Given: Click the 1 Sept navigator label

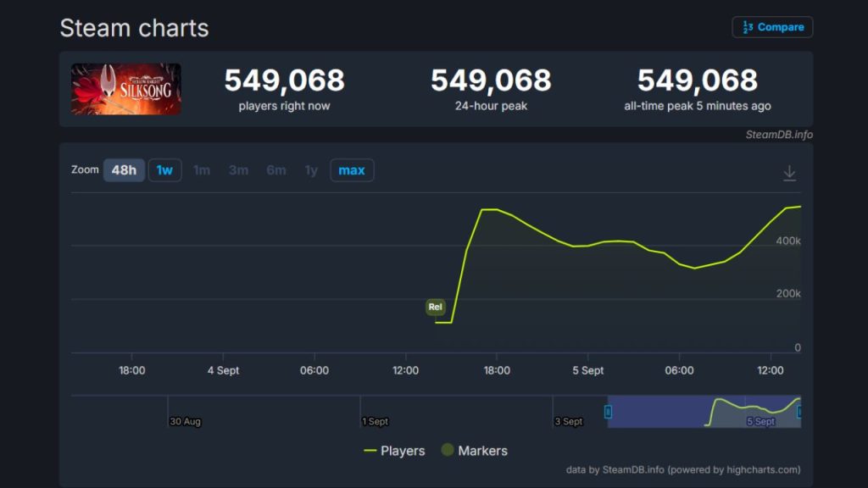Looking at the screenshot, I should pyautogui.click(x=375, y=422).
